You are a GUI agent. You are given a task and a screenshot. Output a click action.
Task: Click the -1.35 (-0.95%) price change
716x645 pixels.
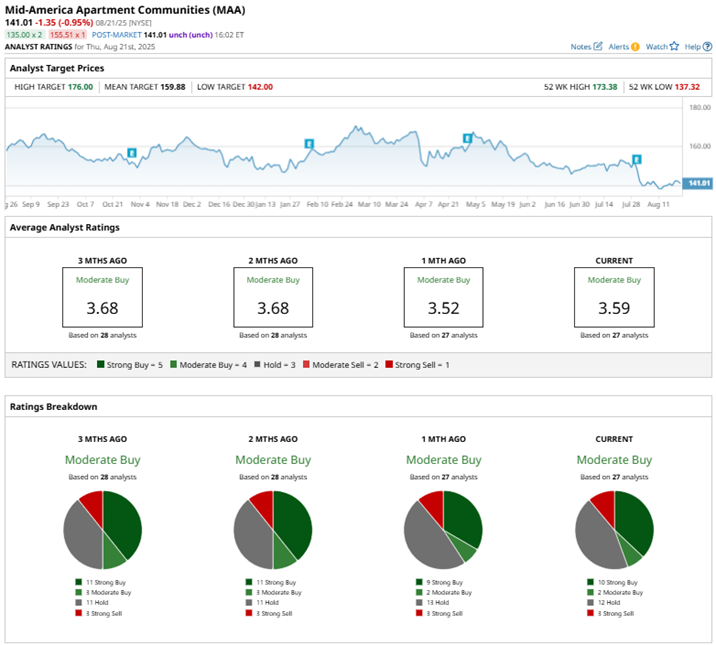point(64,22)
